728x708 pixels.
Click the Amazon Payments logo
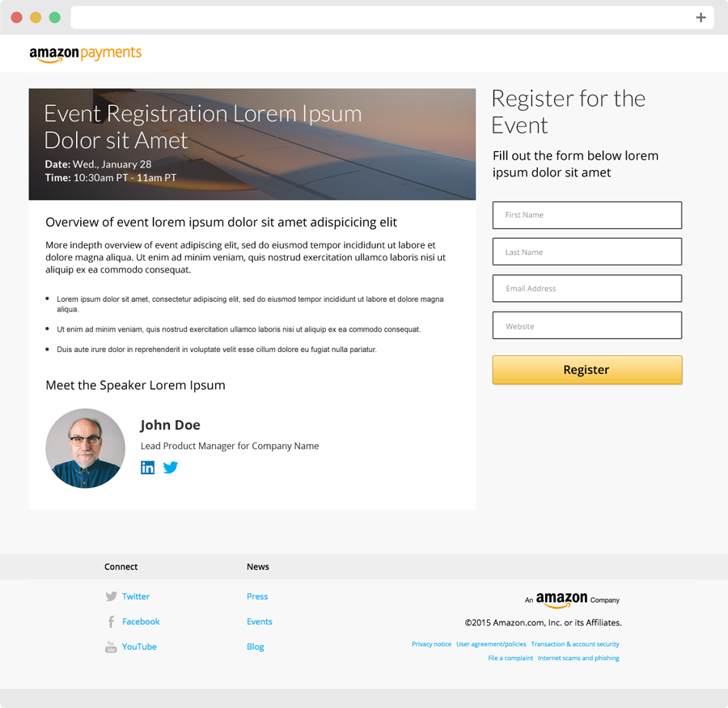coord(86,54)
